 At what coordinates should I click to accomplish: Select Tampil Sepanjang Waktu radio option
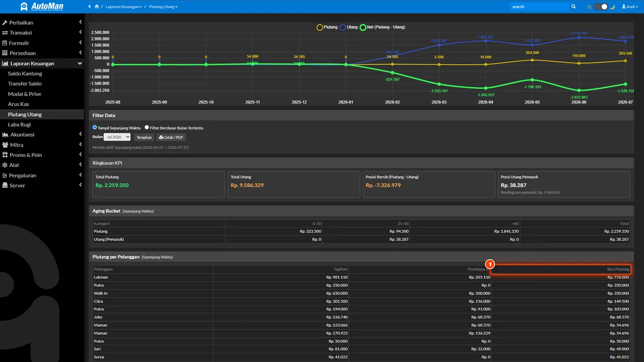(x=95, y=128)
